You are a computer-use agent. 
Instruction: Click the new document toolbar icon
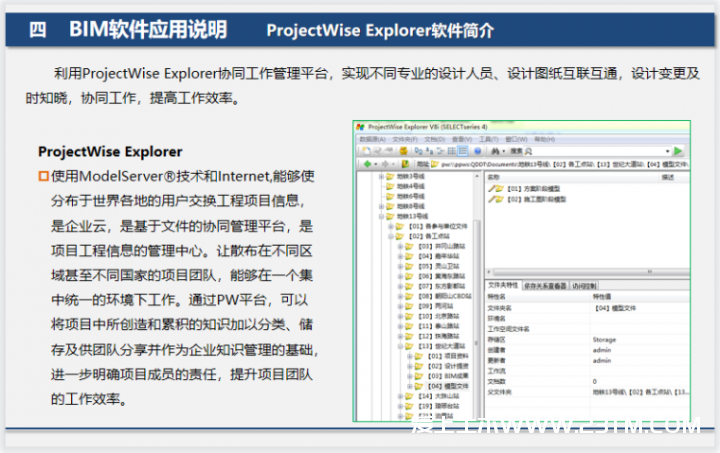click(362, 151)
